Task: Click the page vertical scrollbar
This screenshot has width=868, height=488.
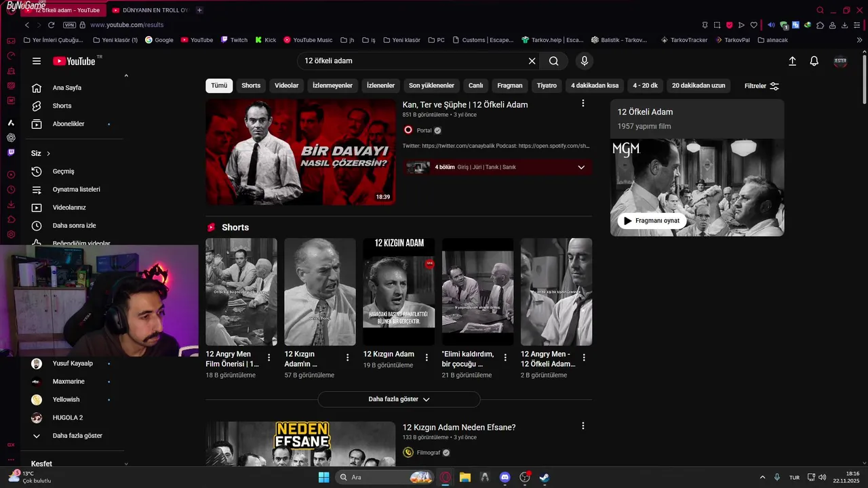Action: [x=865, y=79]
